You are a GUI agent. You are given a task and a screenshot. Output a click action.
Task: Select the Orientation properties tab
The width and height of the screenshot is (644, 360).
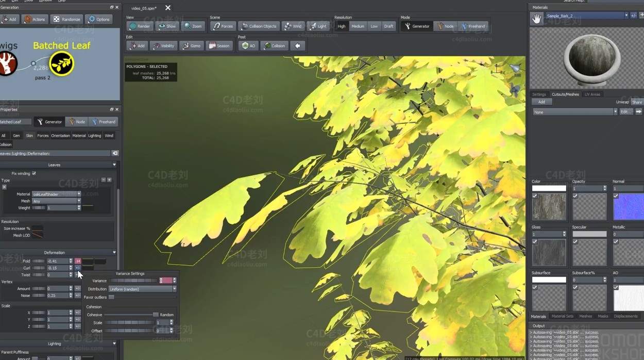60,136
